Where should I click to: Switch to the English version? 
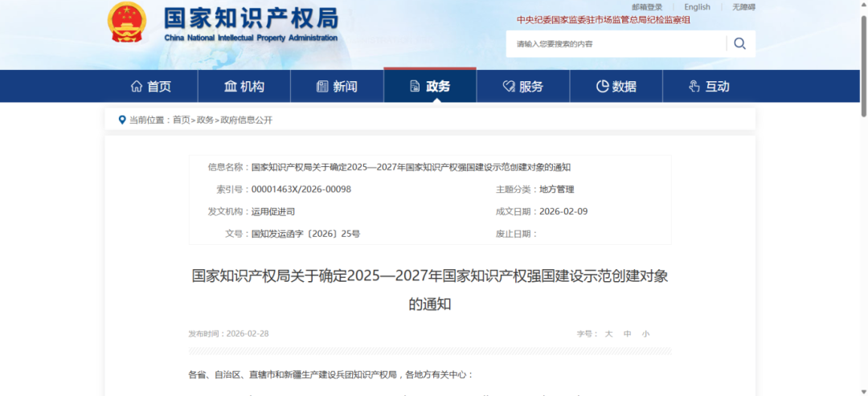(697, 7)
